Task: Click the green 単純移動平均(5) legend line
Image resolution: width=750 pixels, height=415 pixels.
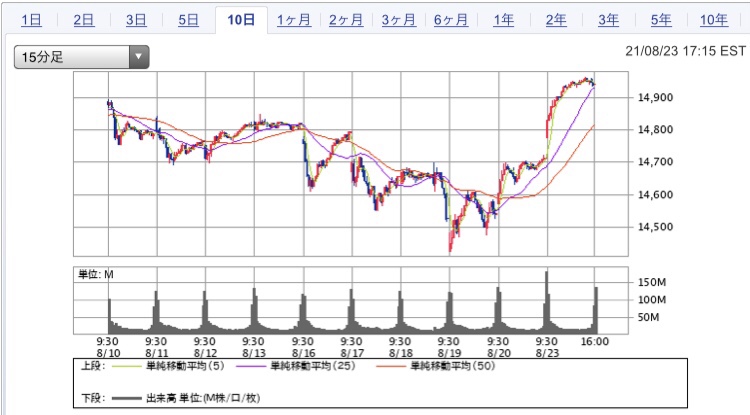Action: click(x=126, y=367)
